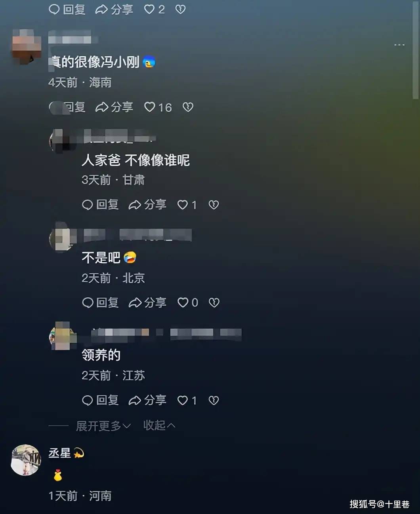
Task: Like the 人家爸 comment from 甘肃
Action: tap(187, 205)
